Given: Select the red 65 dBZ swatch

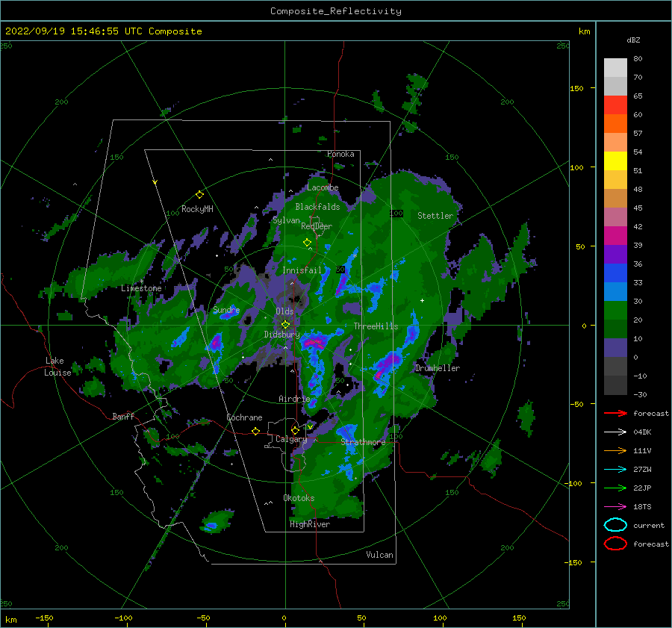Looking at the screenshot, I should click(x=615, y=105).
